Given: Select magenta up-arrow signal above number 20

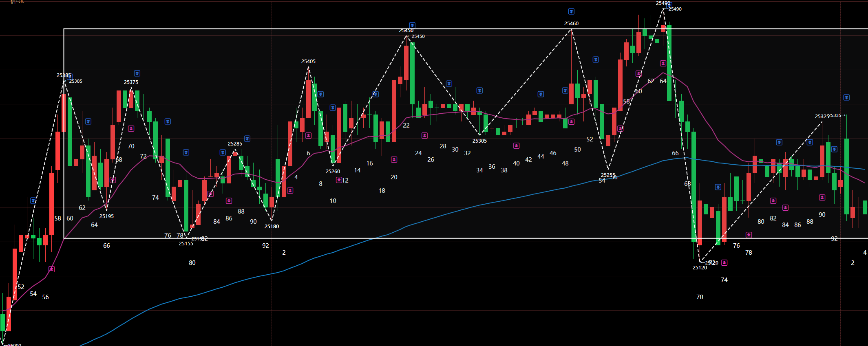Looking at the screenshot, I should click(394, 159).
